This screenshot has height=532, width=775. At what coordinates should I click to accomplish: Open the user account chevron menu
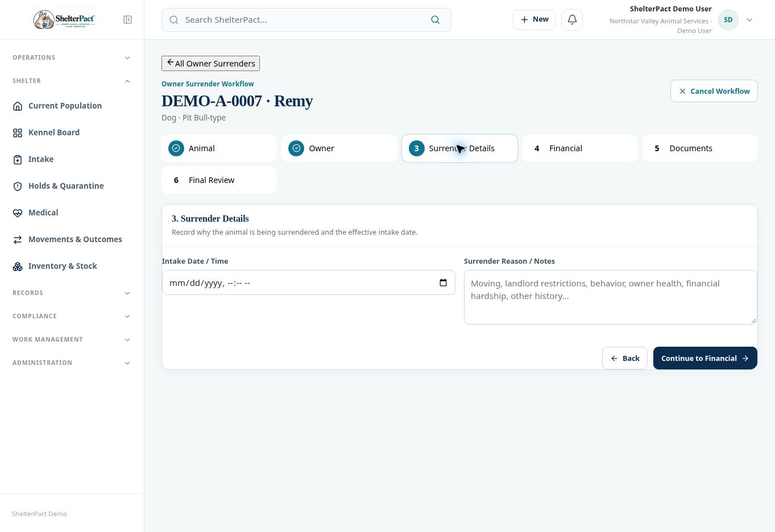749,20
